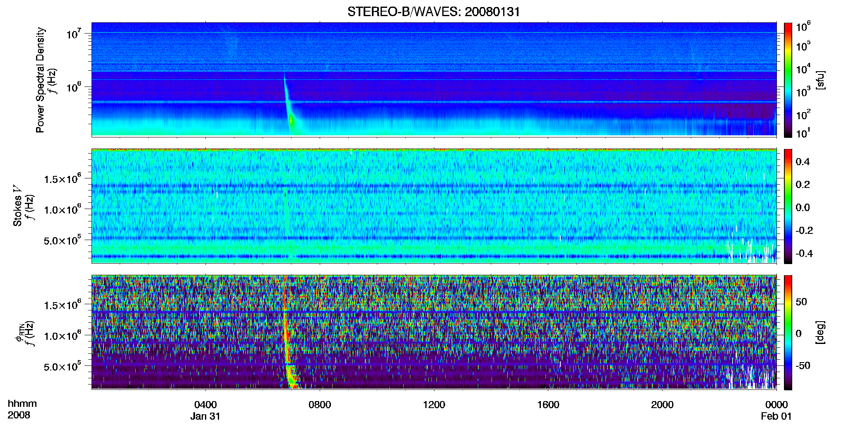Select the "[deg]" color bar unit label
This screenshot has width=868, height=447.
tap(820, 332)
